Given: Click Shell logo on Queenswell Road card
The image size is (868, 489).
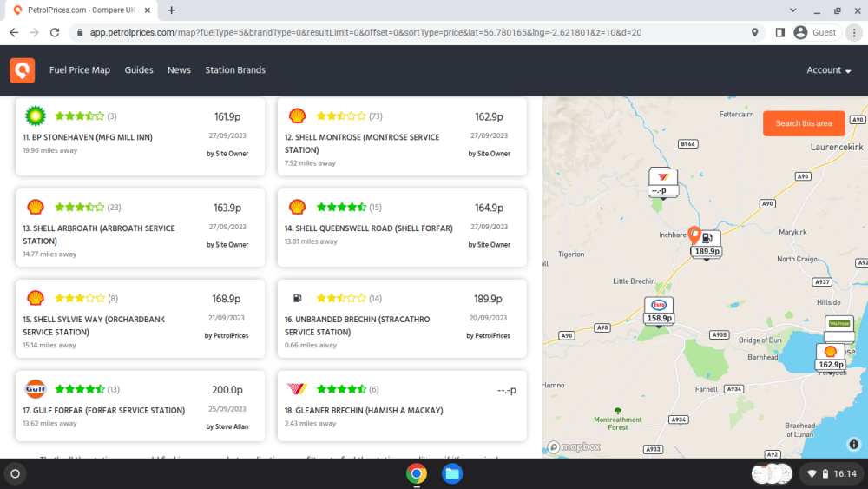Looking at the screenshot, I should click(x=297, y=207).
